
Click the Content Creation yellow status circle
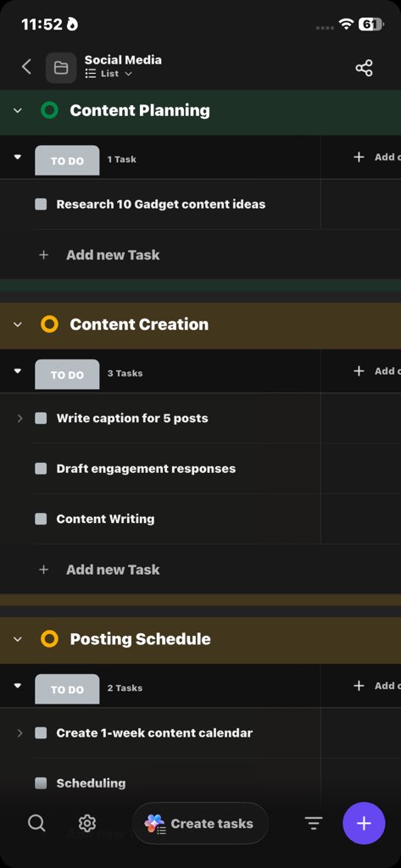click(x=49, y=325)
